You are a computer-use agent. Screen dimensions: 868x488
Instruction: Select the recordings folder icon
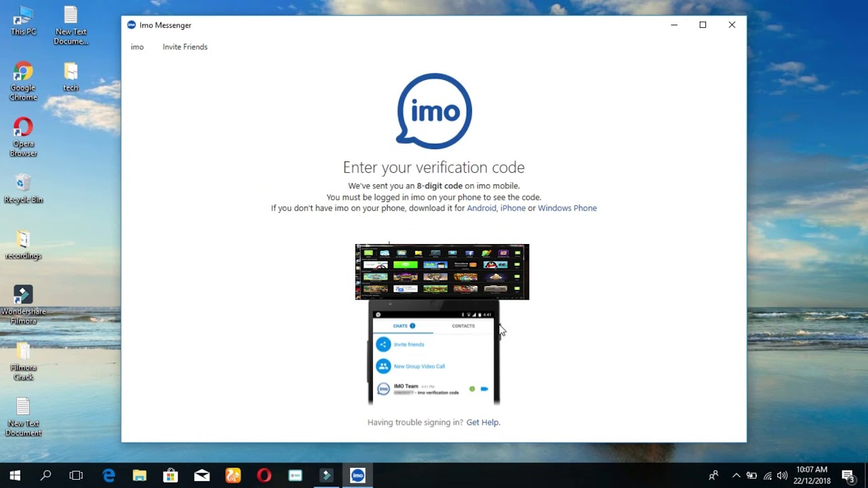click(23, 245)
